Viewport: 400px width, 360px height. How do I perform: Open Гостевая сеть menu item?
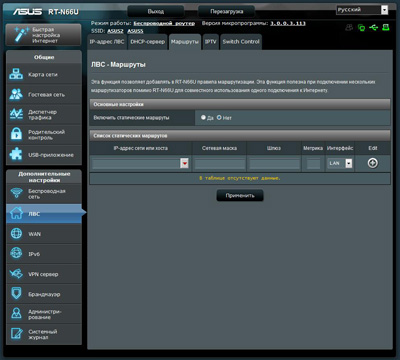[x=44, y=94]
